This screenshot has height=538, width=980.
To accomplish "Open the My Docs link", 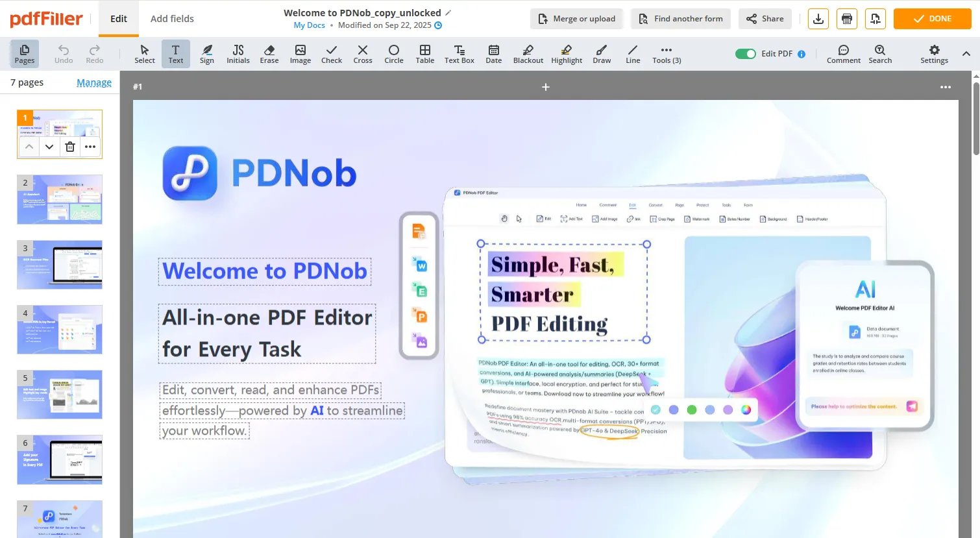I will 309,25.
